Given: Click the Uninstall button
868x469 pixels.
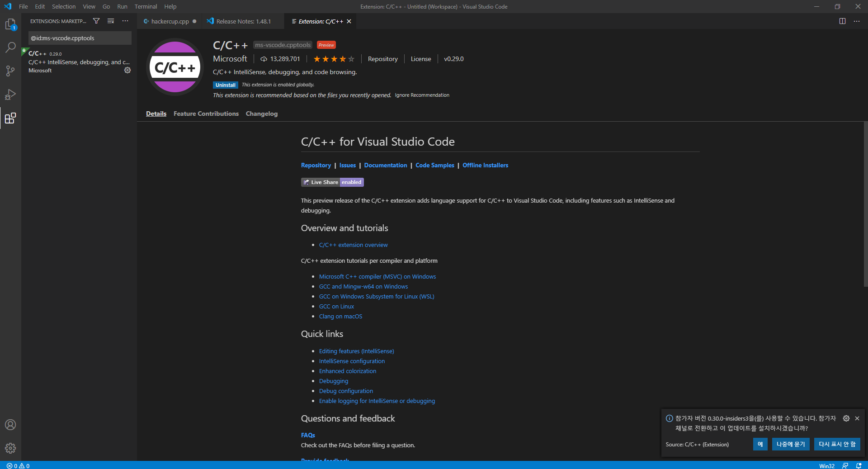Looking at the screenshot, I should (226, 85).
